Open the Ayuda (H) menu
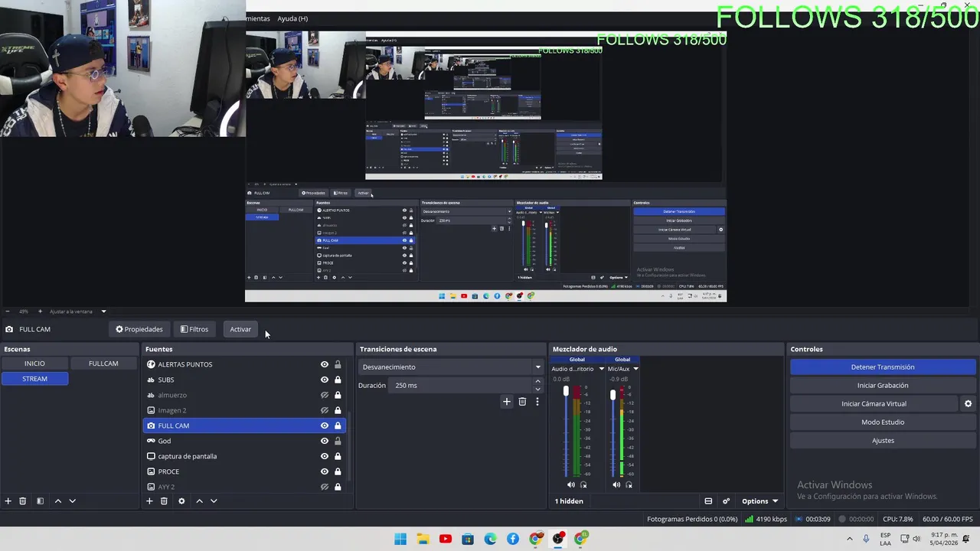Viewport: 980px width, 551px height. click(x=292, y=18)
